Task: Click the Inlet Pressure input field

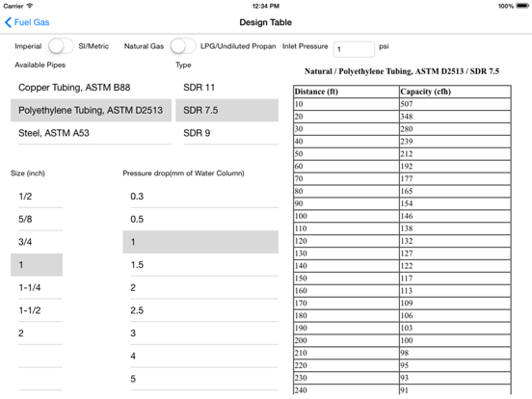Action: coord(354,49)
